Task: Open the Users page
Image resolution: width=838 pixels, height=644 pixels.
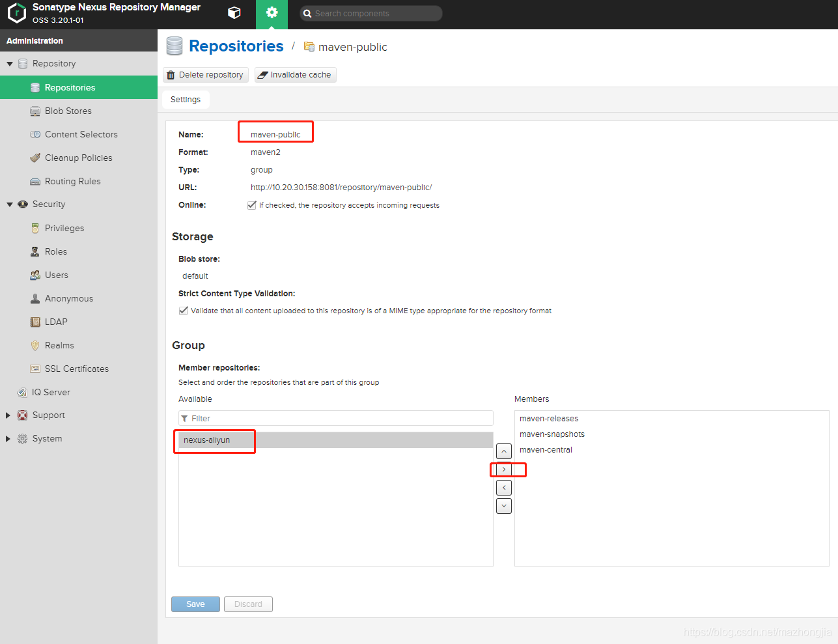Action: pyautogui.click(x=79, y=275)
